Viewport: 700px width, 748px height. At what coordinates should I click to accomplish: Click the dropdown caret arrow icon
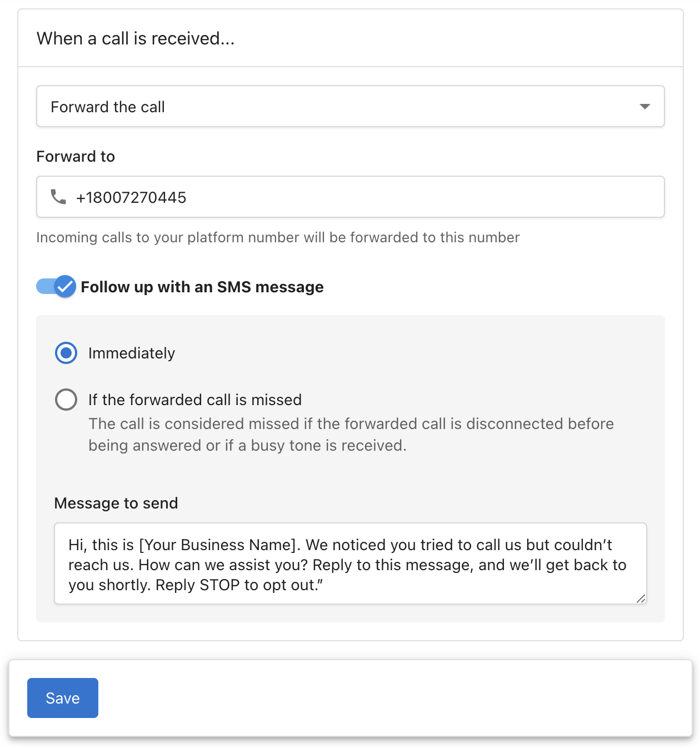click(644, 106)
